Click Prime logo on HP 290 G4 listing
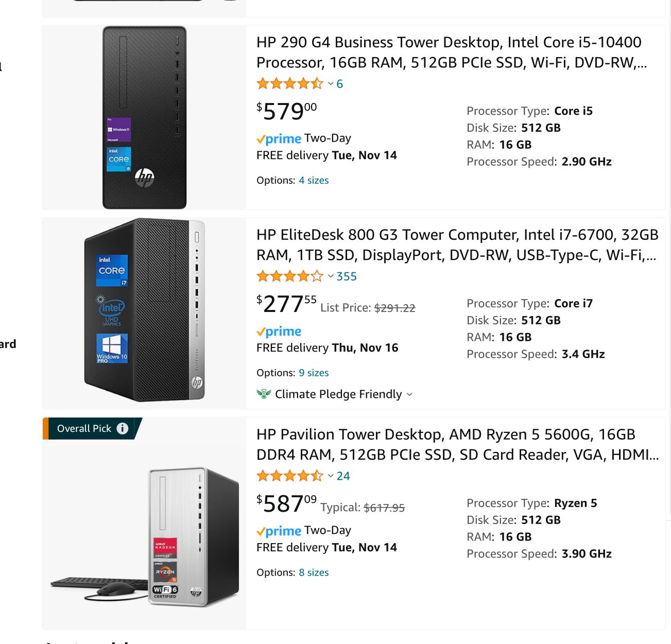Screen dimensions: 671x644 coord(279,139)
